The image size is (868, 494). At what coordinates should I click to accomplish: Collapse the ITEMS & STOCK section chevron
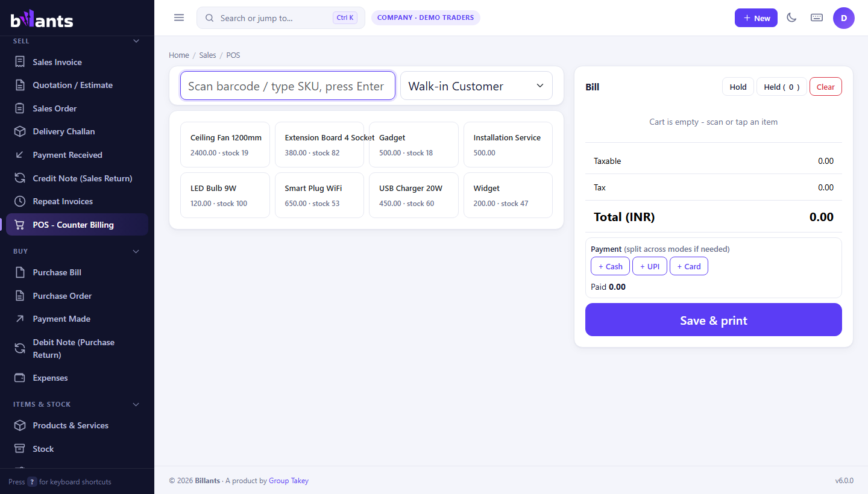(x=136, y=404)
